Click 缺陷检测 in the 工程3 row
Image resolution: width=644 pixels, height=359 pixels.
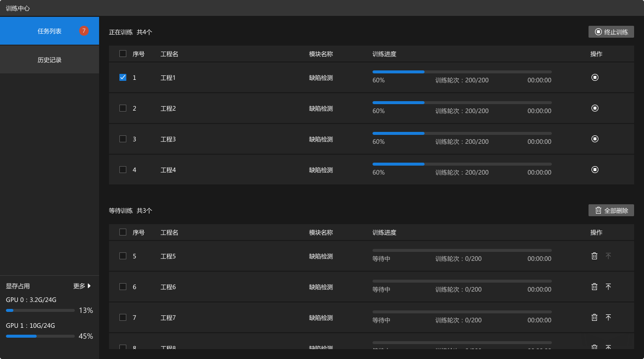pyautogui.click(x=321, y=139)
